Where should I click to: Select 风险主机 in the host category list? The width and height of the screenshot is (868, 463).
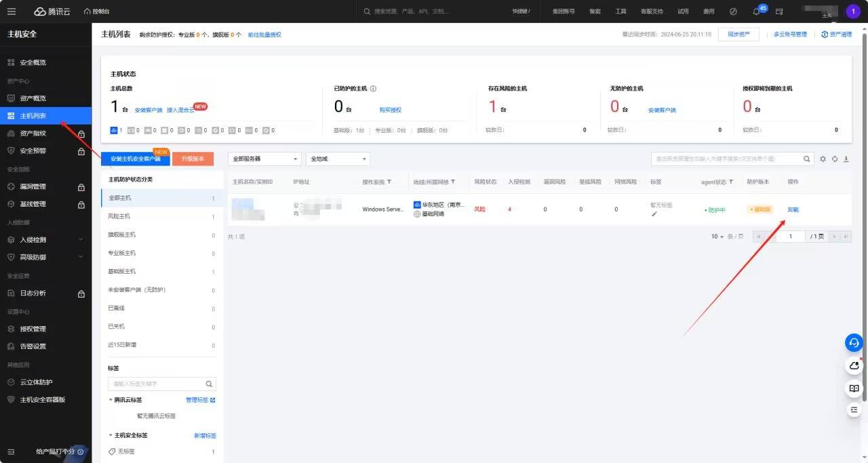tap(119, 216)
